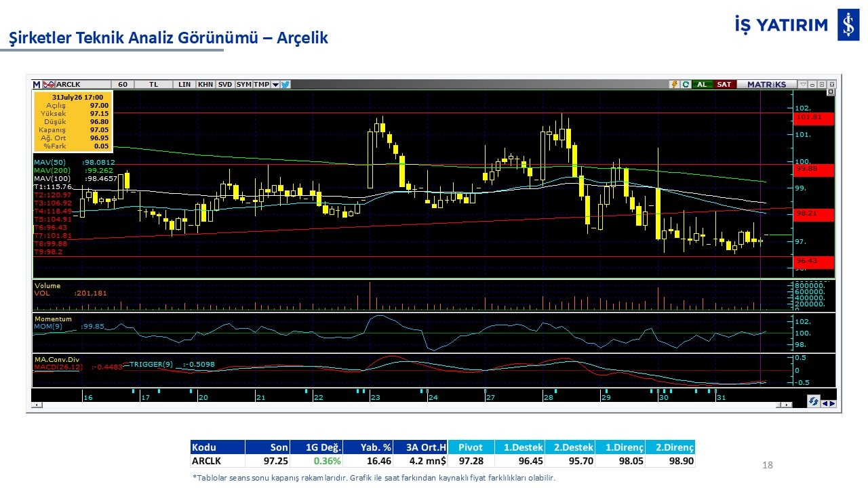Click the MATRIKS logo button

766,84
